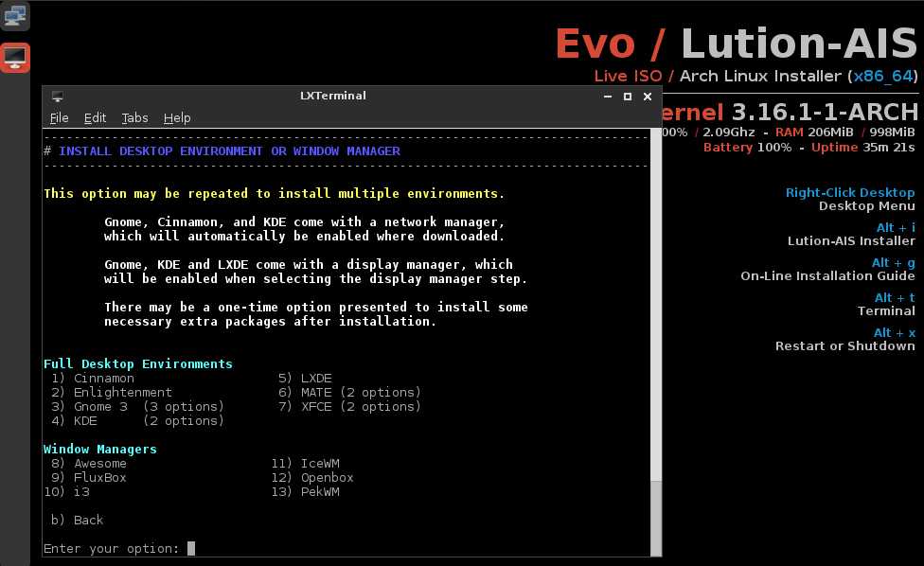Click the '6) MATE (2 options)' line
The width and height of the screenshot is (924, 566).
point(349,392)
